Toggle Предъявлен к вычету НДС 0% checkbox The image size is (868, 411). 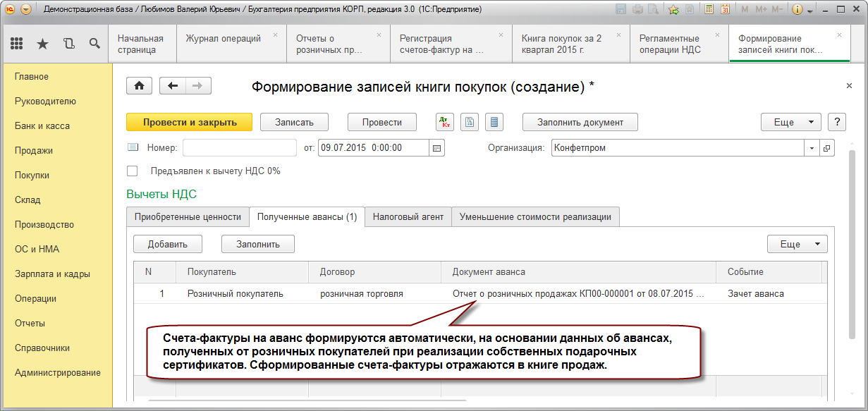[x=132, y=171]
